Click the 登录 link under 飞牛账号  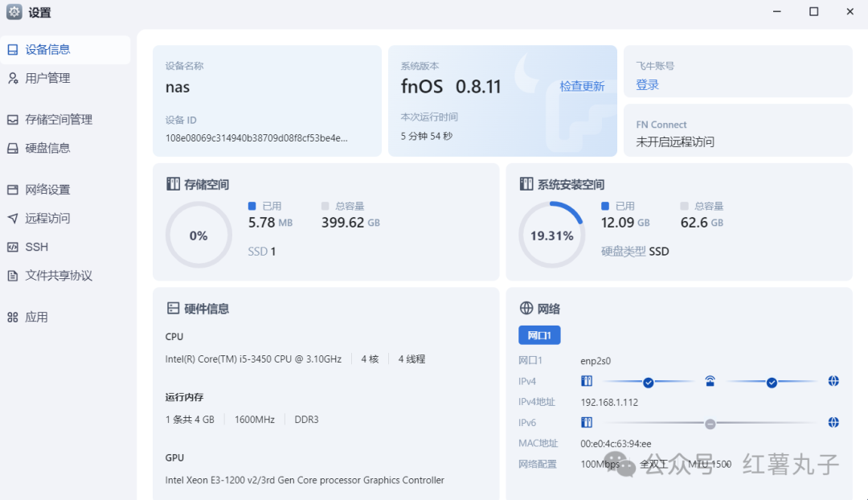(x=647, y=84)
